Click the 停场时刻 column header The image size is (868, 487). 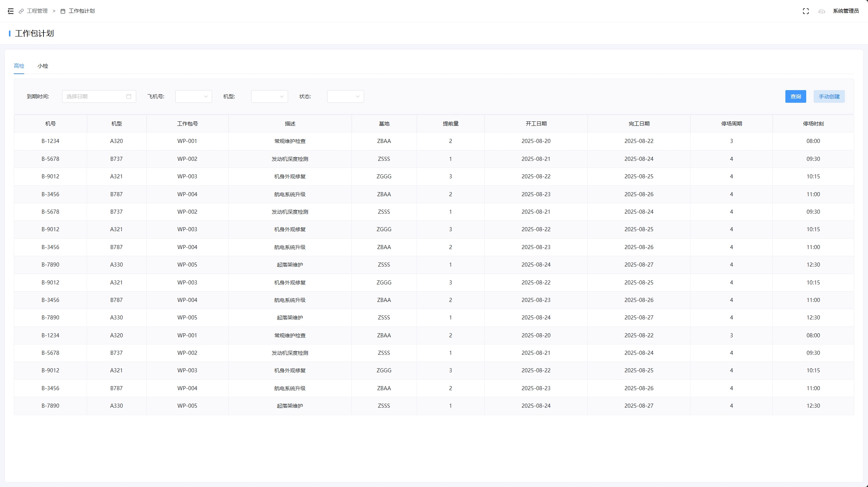(813, 124)
